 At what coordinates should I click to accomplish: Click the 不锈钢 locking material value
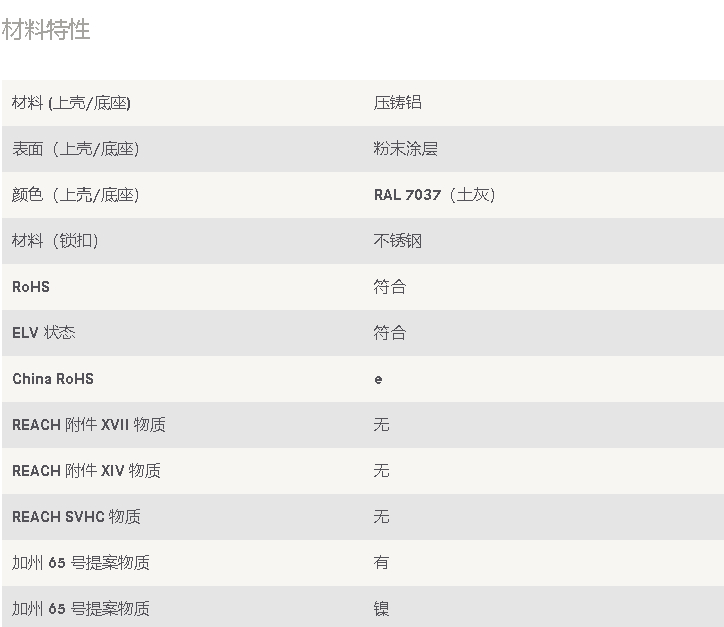click(398, 241)
